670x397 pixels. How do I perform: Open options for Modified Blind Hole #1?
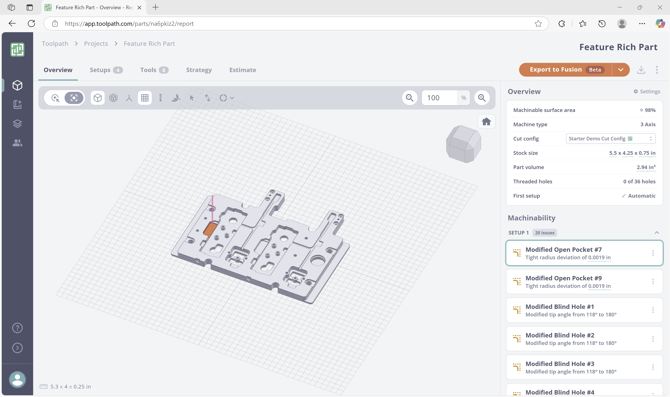click(x=653, y=310)
